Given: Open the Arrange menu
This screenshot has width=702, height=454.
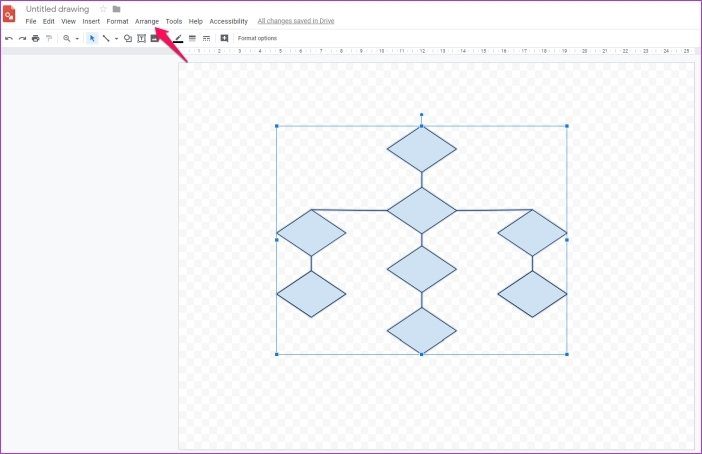Looking at the screenshot, I should (147, 21).
